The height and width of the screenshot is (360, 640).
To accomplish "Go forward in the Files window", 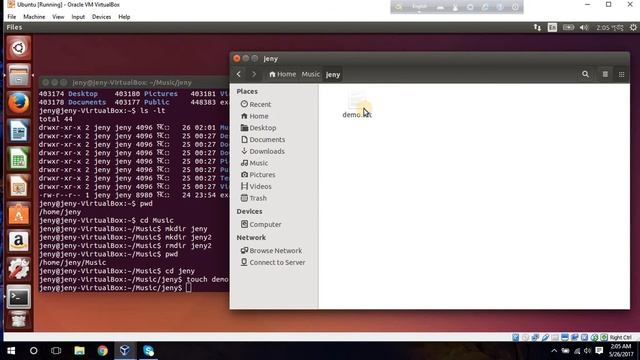I will pos(253,74).
